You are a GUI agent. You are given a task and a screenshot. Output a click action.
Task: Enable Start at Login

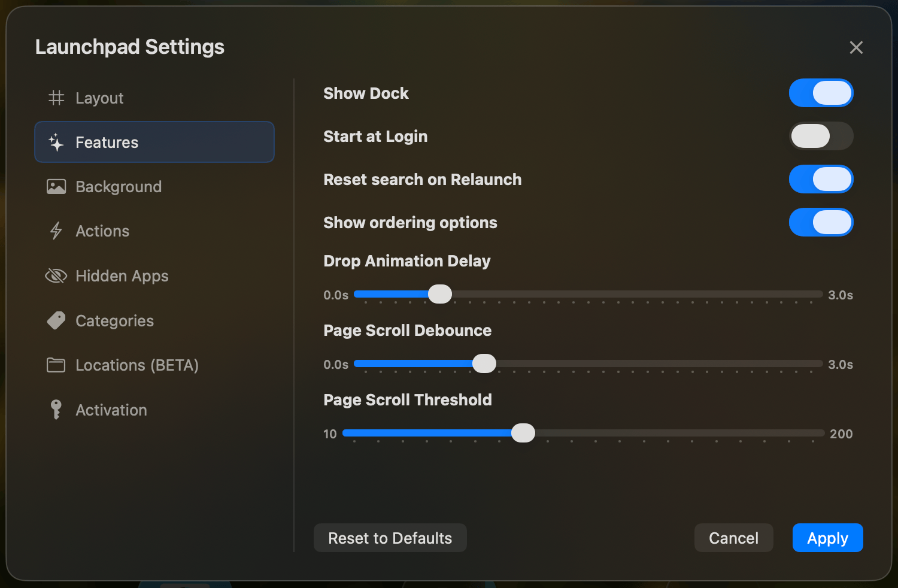coord(821,136)
